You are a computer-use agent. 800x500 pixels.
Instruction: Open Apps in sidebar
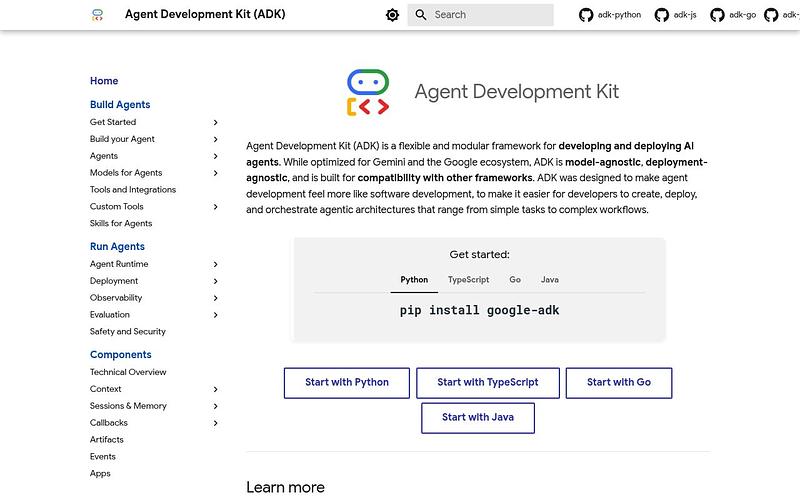pyautogui.click(x=100, y=473)
